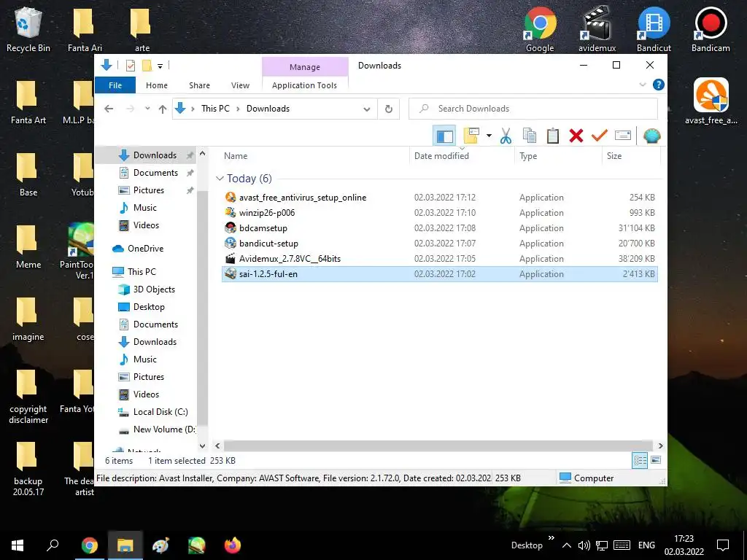Viewport: 747px width, 560px height.
Task: Switch to the View ribbon tab
Action: point(240,85)
